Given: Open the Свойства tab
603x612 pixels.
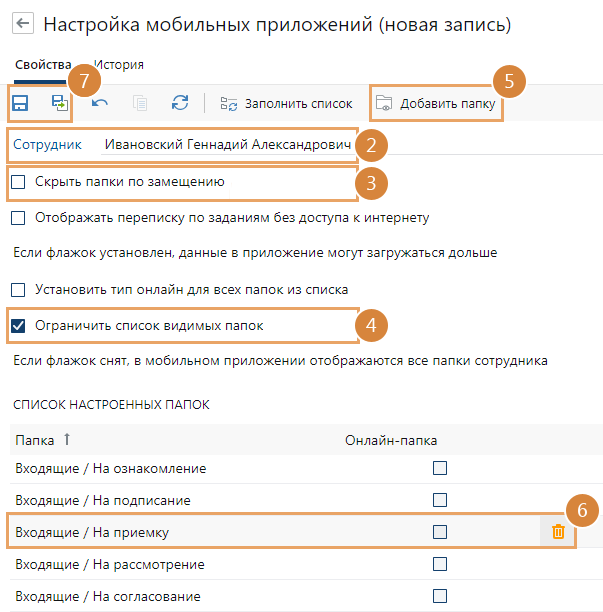Looking at the screenshot, I should (42, 65).
